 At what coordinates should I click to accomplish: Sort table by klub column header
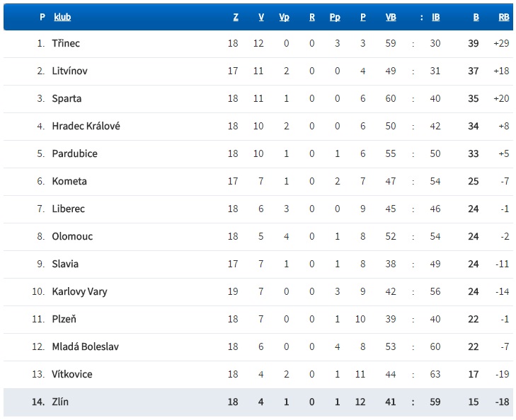(x=62, y=17)
